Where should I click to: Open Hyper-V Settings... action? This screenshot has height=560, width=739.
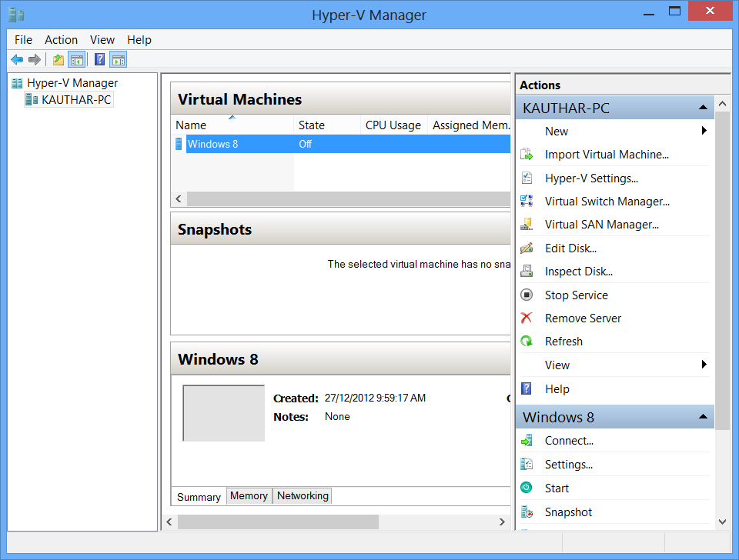tap(591, 178)
